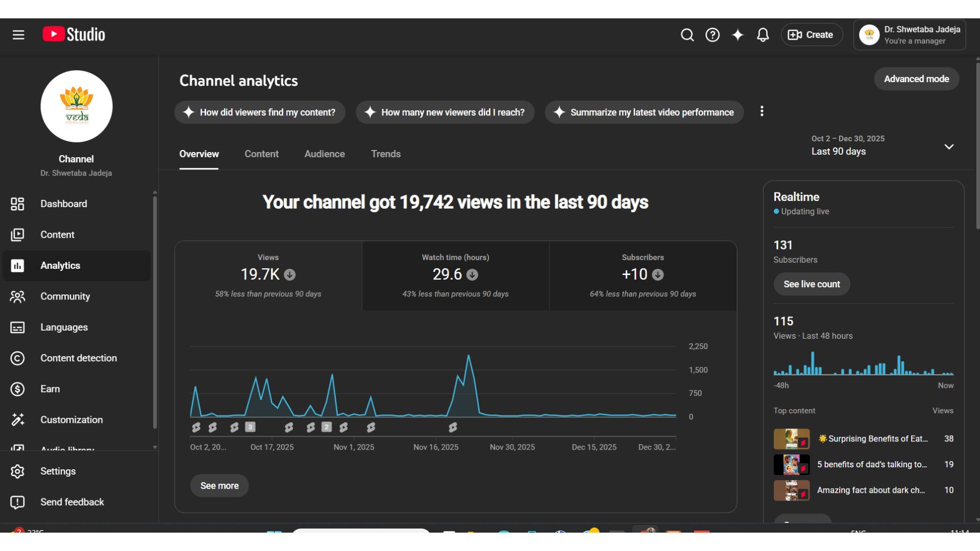Open the Community sidebar item
Image resolution: width=980 pixels, height=551 pixels.
[65, 296]
